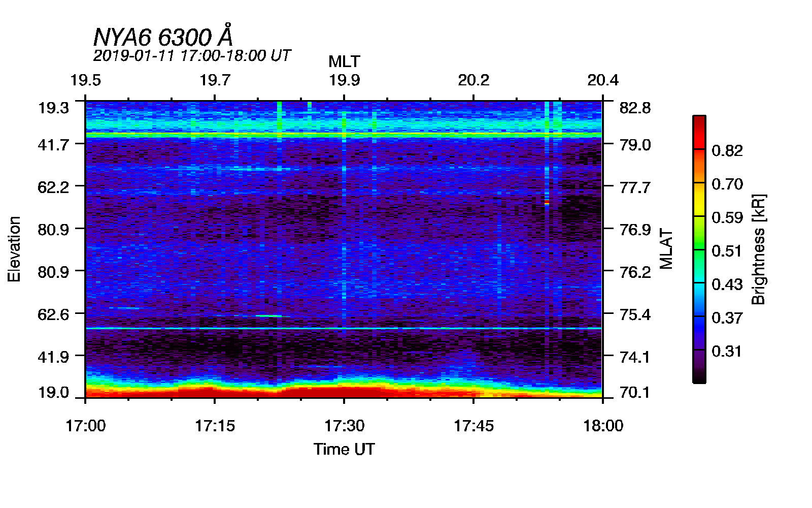Select colorbar value 0.59

point(727,217)
